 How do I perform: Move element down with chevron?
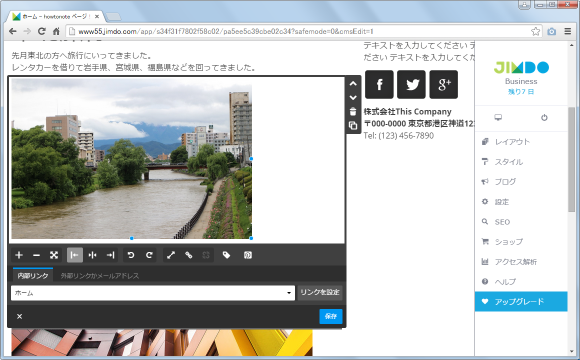pos(353,98)
